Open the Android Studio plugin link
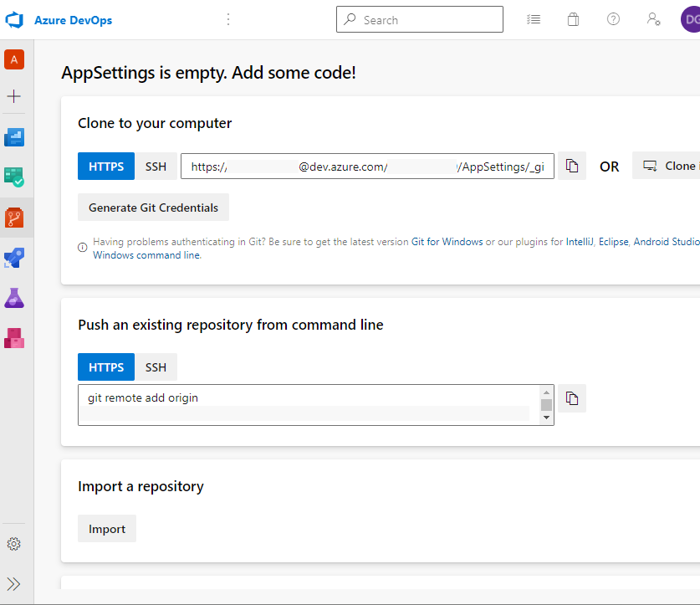700x605 pixels. (x=667, y=242)
